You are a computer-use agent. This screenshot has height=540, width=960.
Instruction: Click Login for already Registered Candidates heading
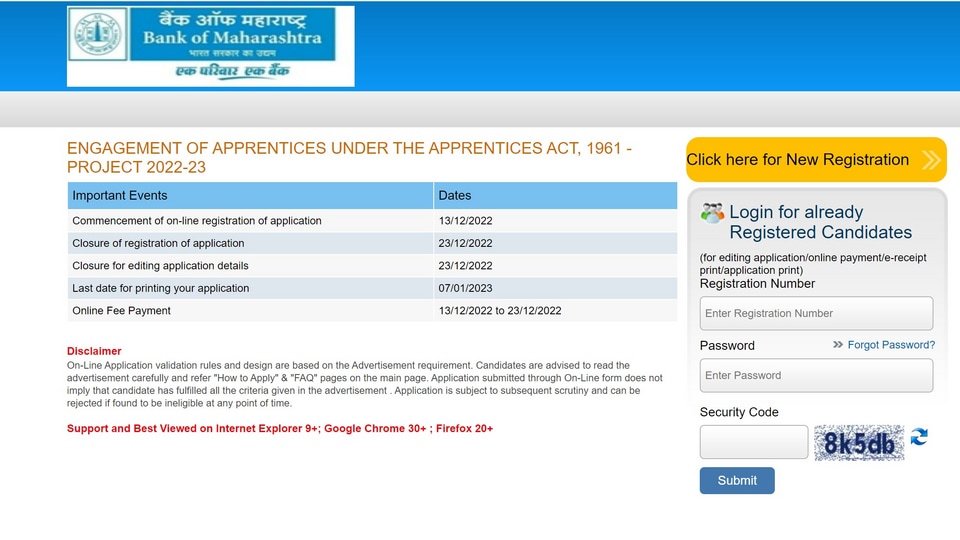(820, 222)
